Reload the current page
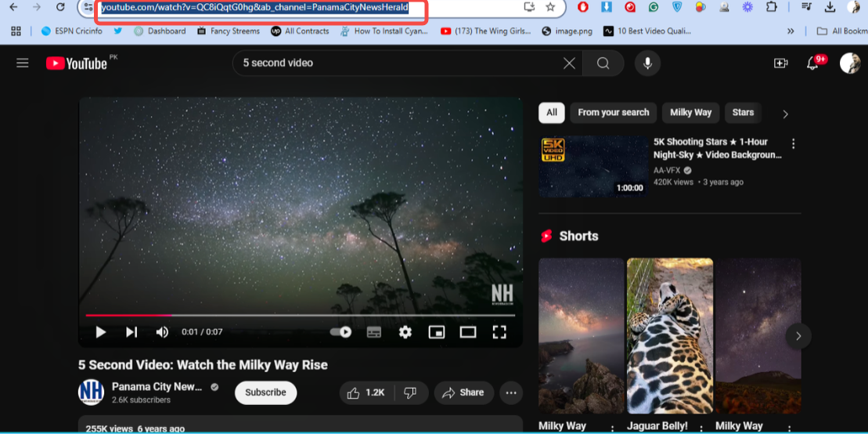 click(x=61, y=7)
